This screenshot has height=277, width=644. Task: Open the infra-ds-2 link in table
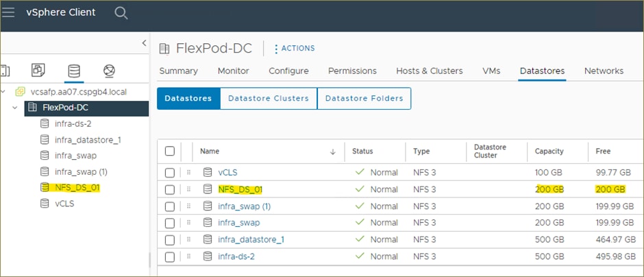pos(236,256)
